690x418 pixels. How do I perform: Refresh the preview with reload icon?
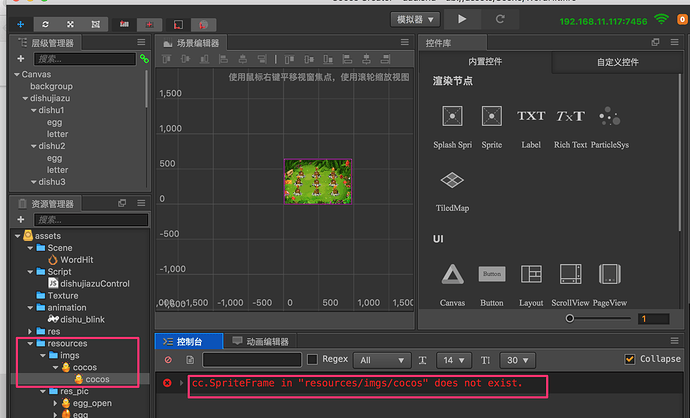(500, 19)
